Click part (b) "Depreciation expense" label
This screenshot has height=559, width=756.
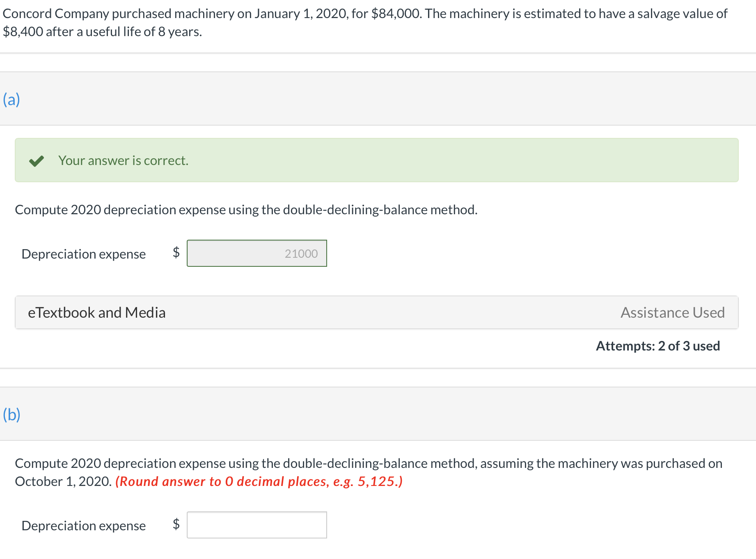(84, 526)
